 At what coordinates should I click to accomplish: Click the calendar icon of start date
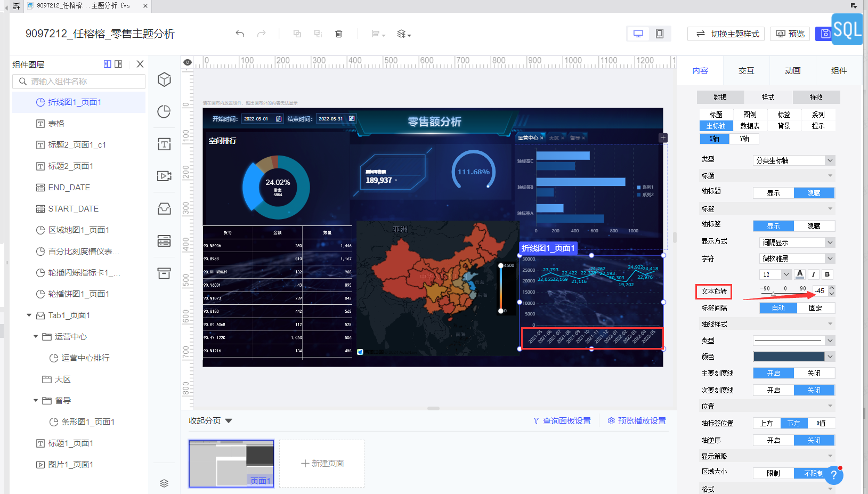coord(279,119)
